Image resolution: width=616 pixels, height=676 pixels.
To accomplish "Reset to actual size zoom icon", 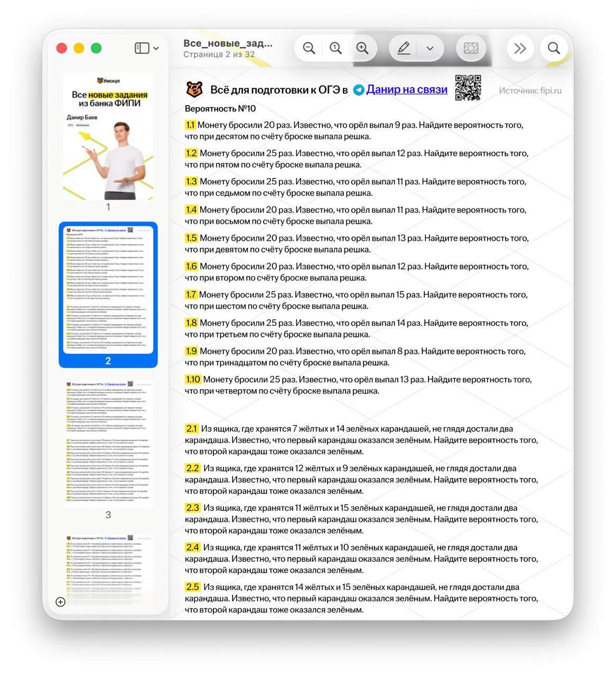I will (335, 48).
